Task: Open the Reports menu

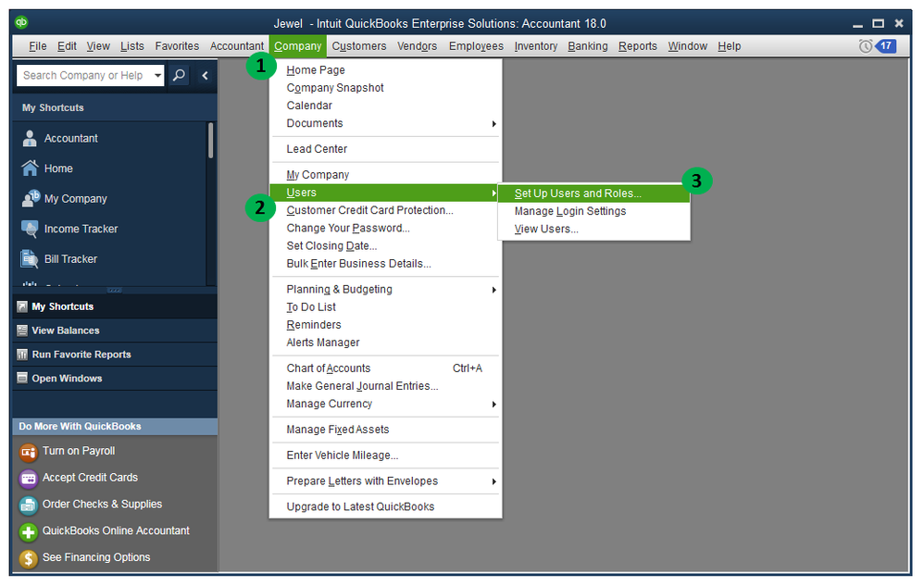Action: (x=638, y=46)
